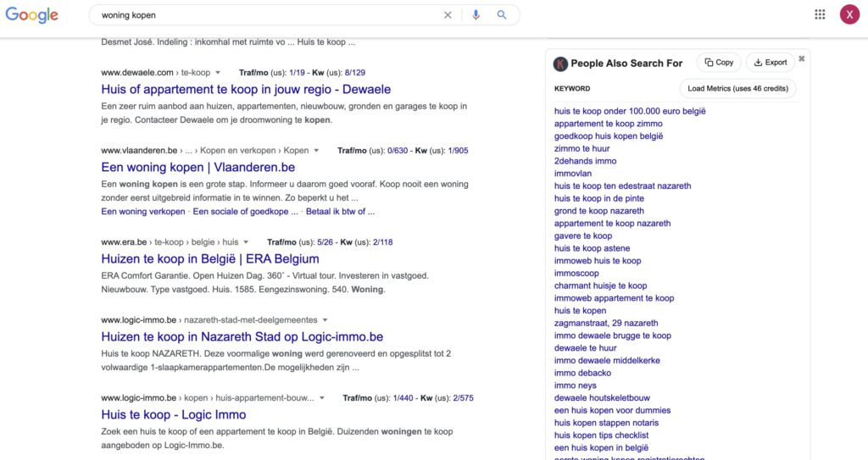The height and width of the screenshot is (460, 868).
Task: Click traffic value 1/440 for logic-immo.be
Action: (x=403, y=398)
